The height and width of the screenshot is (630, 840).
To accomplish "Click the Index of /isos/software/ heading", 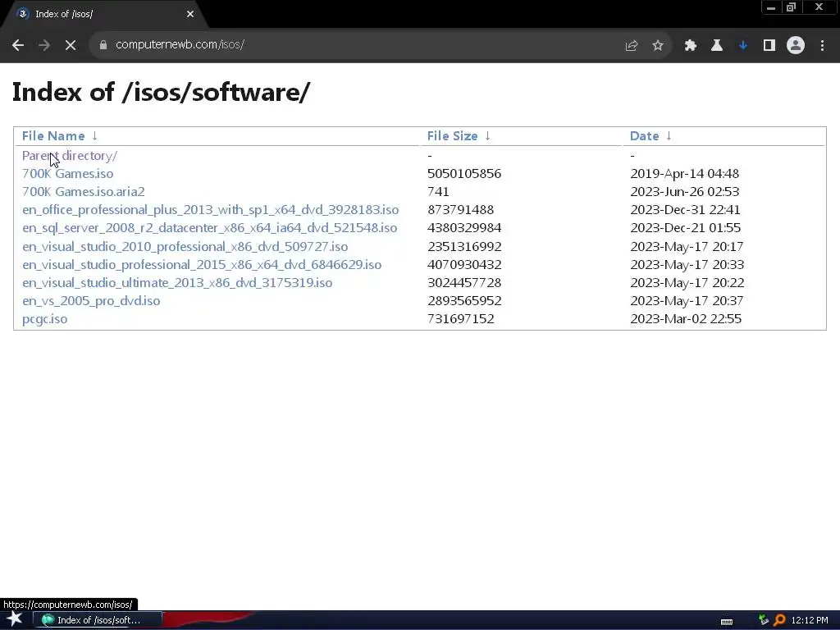I will pyautogui.click(x=161, y=92).
